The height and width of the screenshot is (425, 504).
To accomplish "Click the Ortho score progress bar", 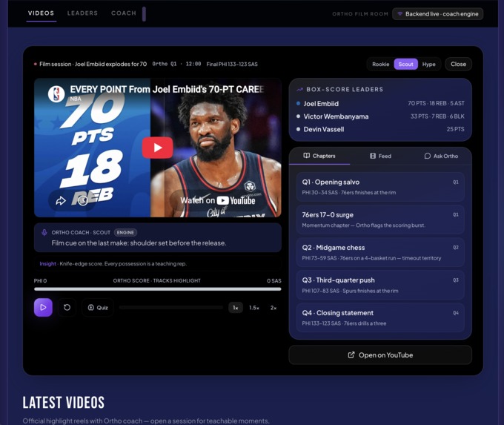I will (157, 289).
